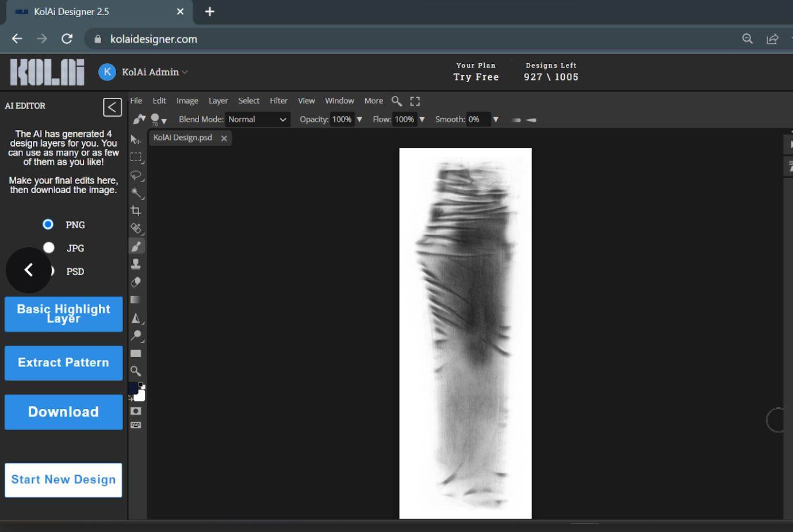Select the KolAi Design.psd tab

(182, 137)
